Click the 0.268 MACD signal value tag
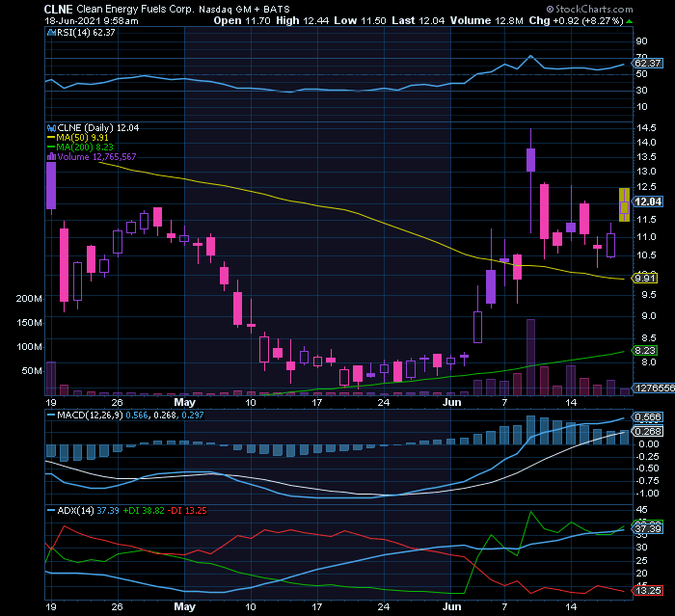The width and height of the screenshot is (675, 616). [647, 431]
